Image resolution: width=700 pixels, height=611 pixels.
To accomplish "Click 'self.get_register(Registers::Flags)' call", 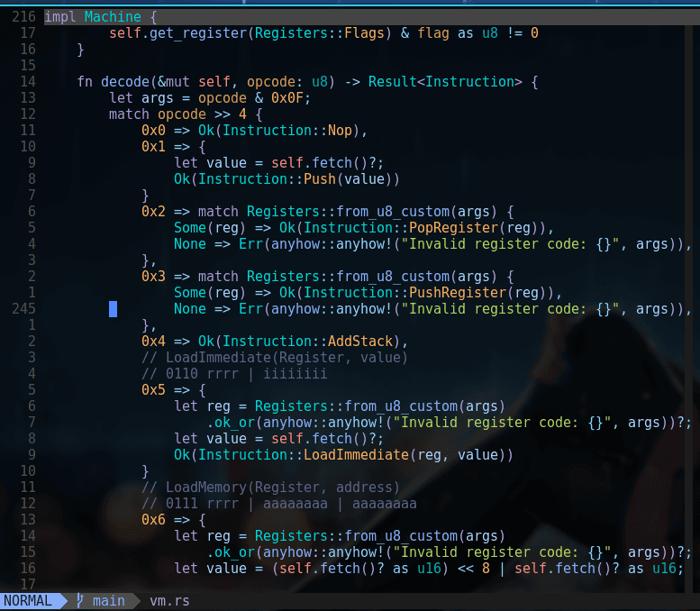I will click(x=250, y=33).
